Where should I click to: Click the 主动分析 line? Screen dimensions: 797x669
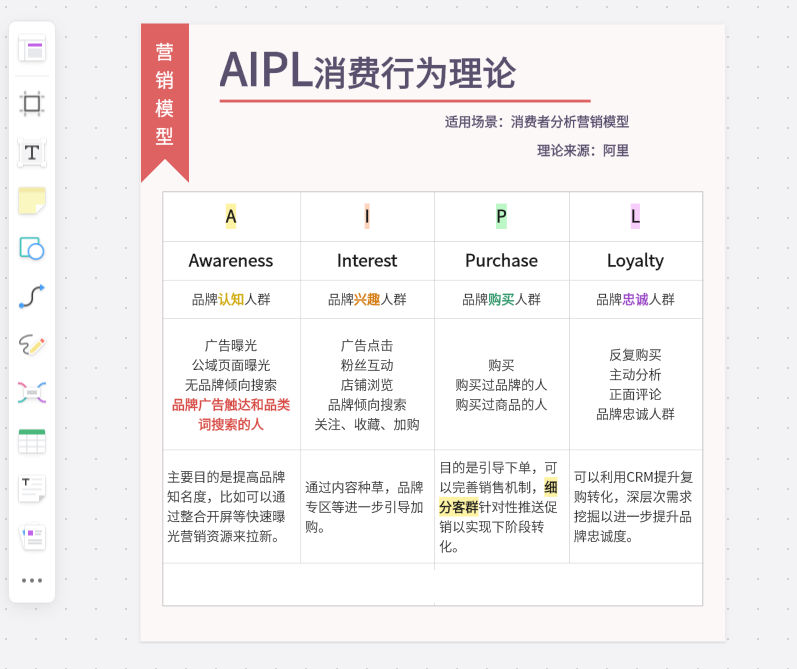(635, 375)
